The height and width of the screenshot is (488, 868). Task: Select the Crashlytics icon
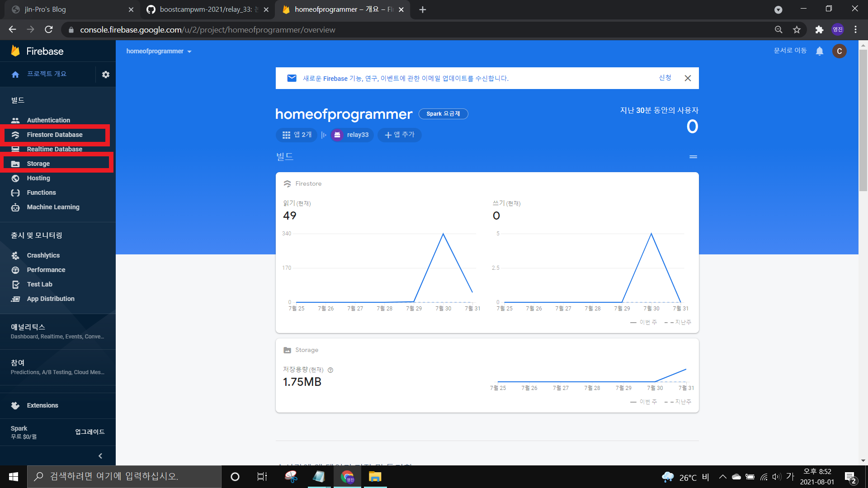point(15,255)
